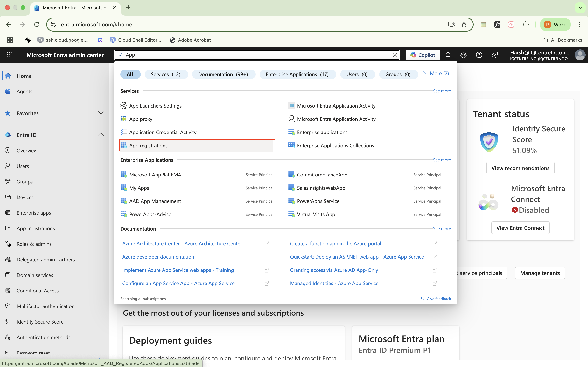Open Chrome extensions puzzle icon
The image size is (588, 367).
(525, 25)
